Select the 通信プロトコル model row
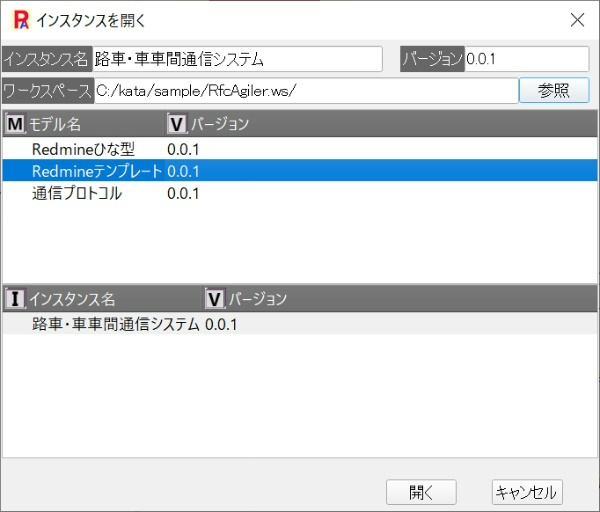Screen dimensions: 600x512 300,192
